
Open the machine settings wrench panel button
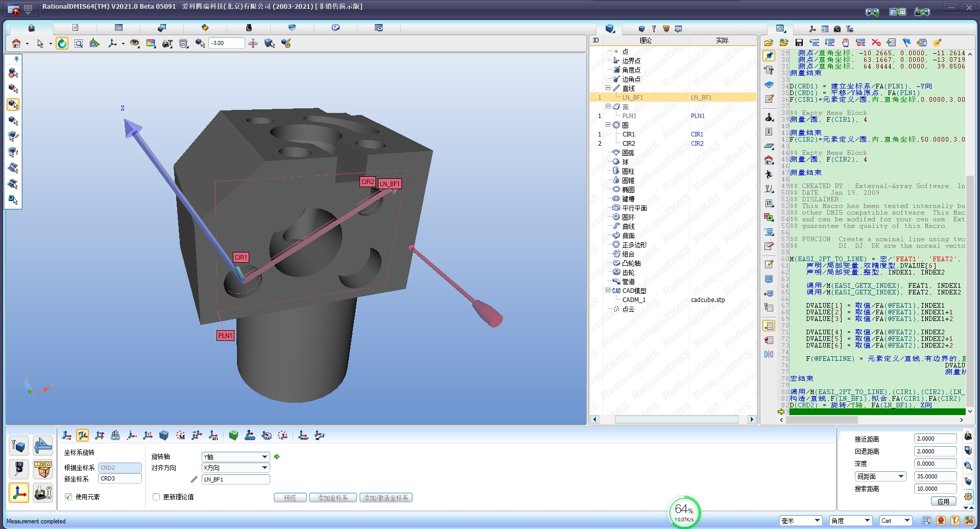coord(43,493)
